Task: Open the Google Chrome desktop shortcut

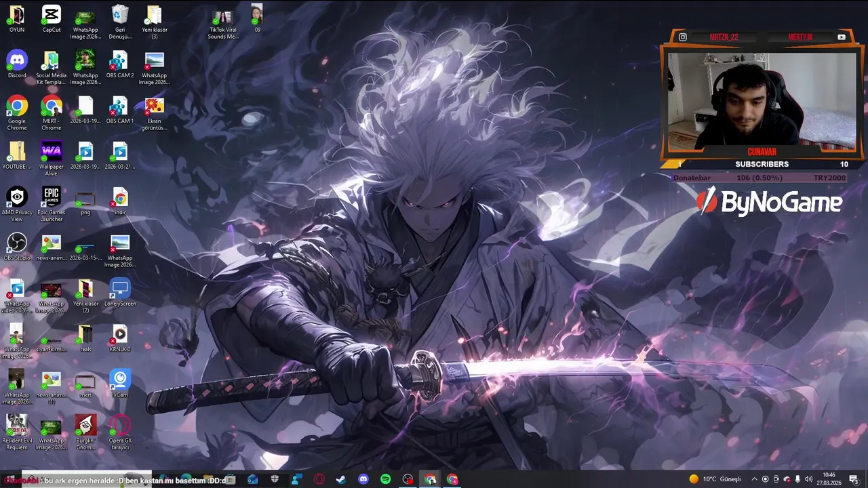Action: 17,113
